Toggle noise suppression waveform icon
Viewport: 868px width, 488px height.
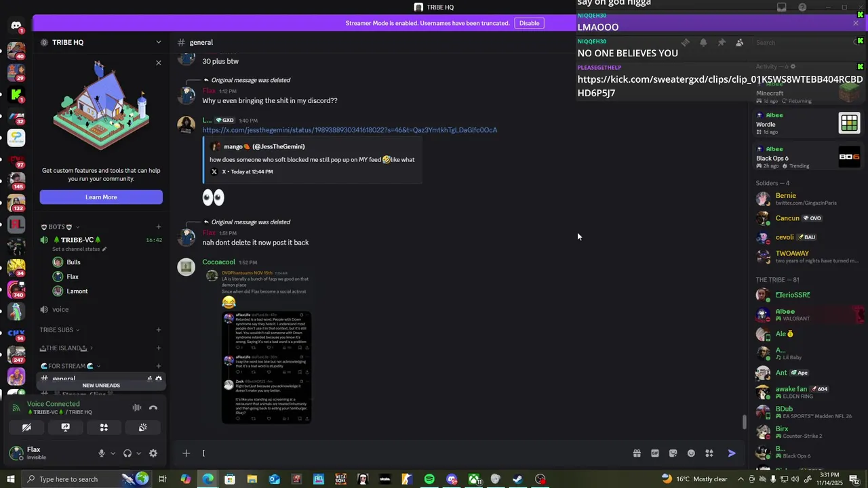click(x=137, y=407)
